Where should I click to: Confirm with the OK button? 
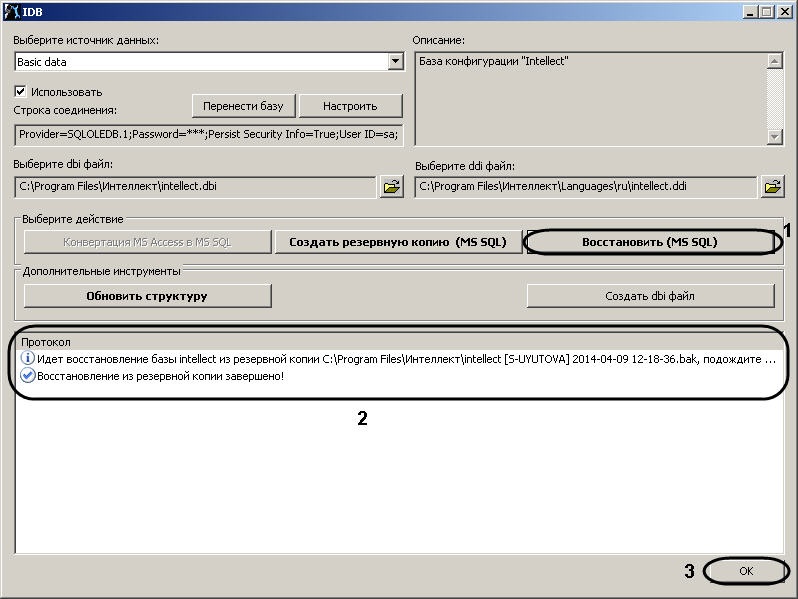point(746,570)
